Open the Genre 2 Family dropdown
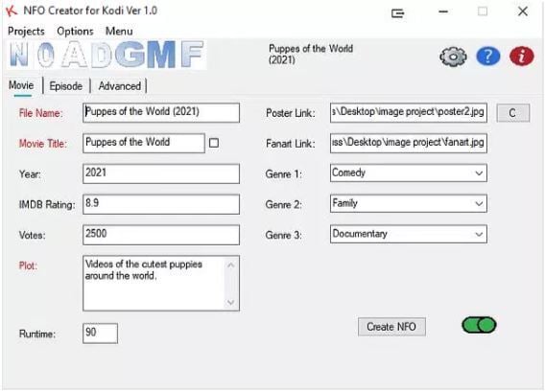The image size is (545, 392). [x=409, y=203]
